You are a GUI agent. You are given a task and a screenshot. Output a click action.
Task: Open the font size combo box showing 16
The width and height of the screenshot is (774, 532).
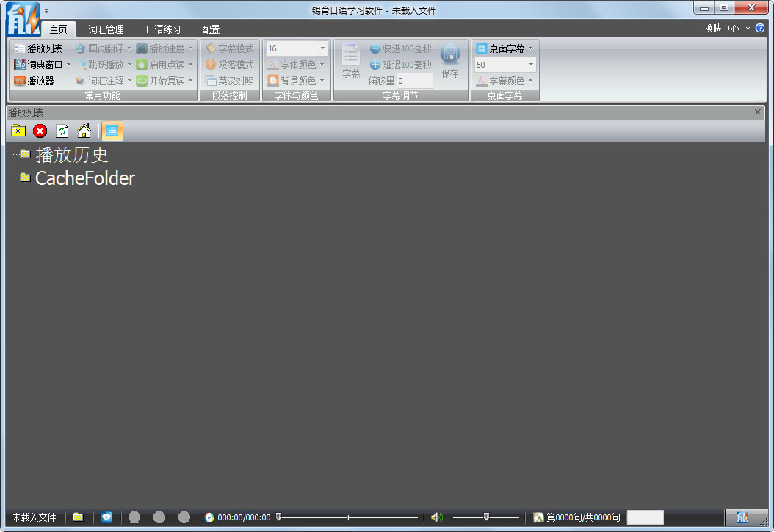[297, 48]
